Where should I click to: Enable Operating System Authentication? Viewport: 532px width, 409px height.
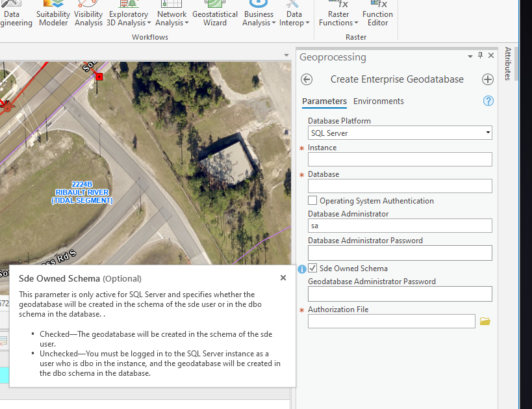click(x=312, y=200)
